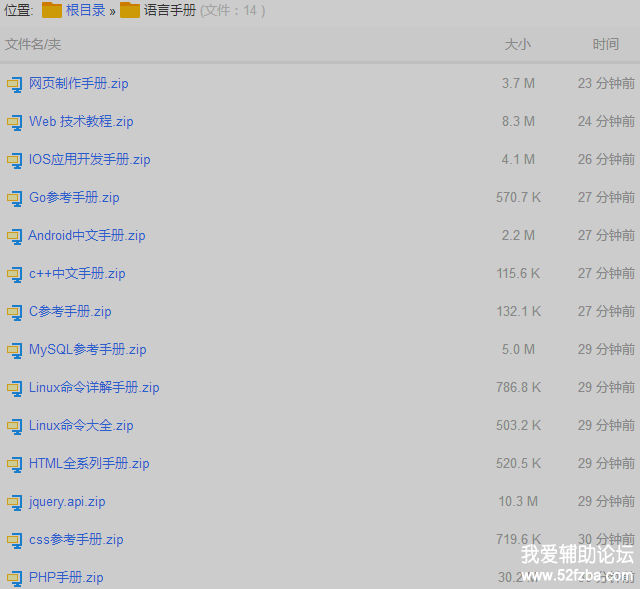
Task: Click the 根目录 folder icon
Action: (51, 10)
